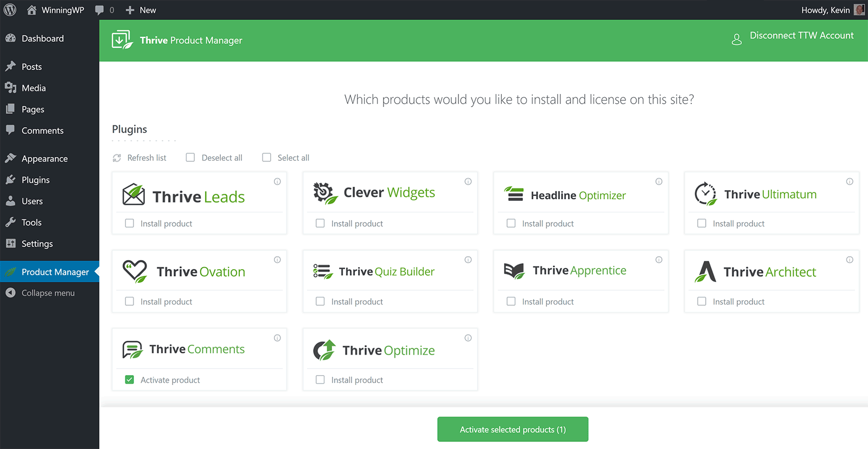Open Dashboard in the sidebar

tap(49, 39)
